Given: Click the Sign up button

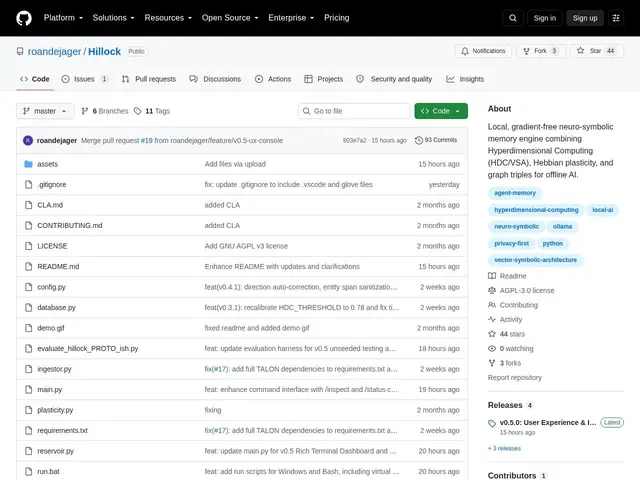Looking at the screenshot, I should pos(585,18).
